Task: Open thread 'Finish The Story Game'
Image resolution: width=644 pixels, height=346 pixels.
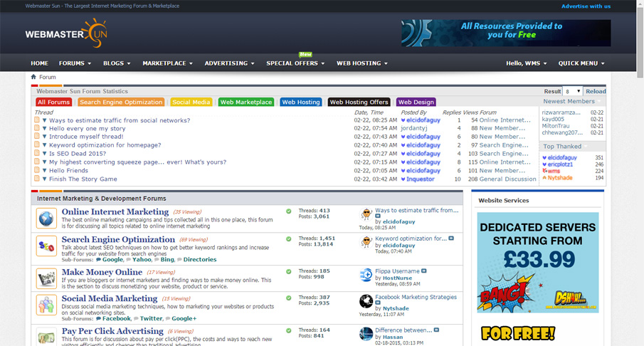Action: tap(83, 179)
